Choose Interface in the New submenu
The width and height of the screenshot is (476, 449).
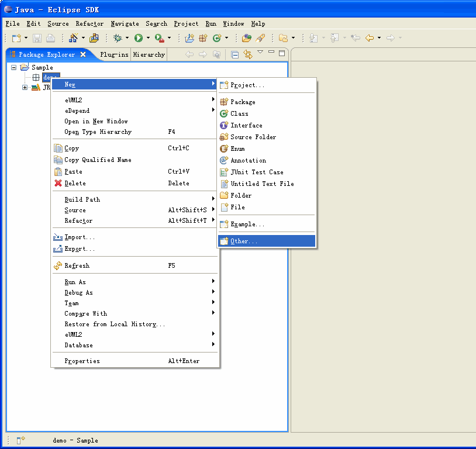(267, 125)
